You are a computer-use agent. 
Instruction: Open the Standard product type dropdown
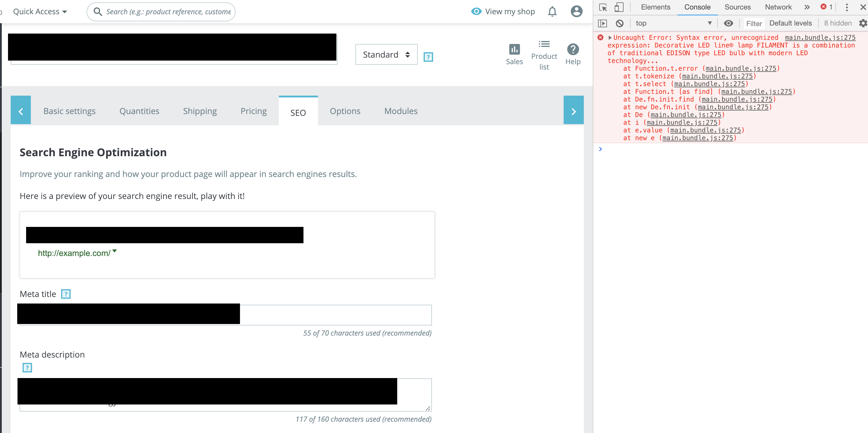(x=386, y=55)
